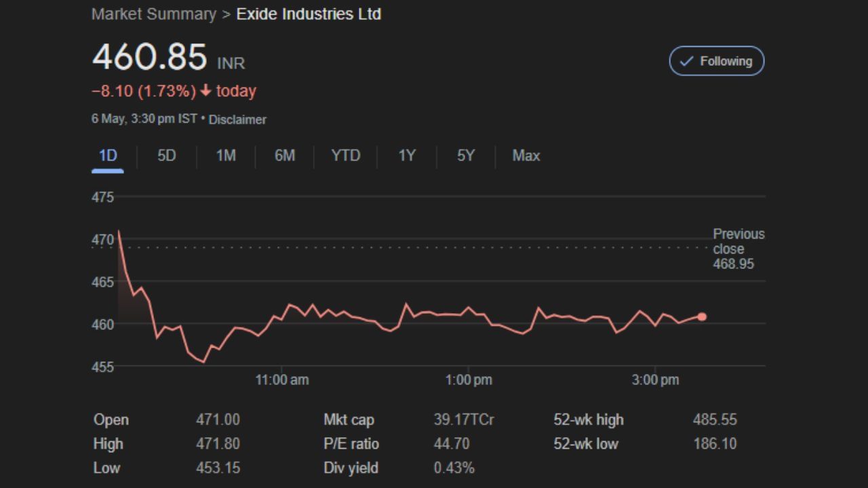Switch to the 5Y tab

465,156
